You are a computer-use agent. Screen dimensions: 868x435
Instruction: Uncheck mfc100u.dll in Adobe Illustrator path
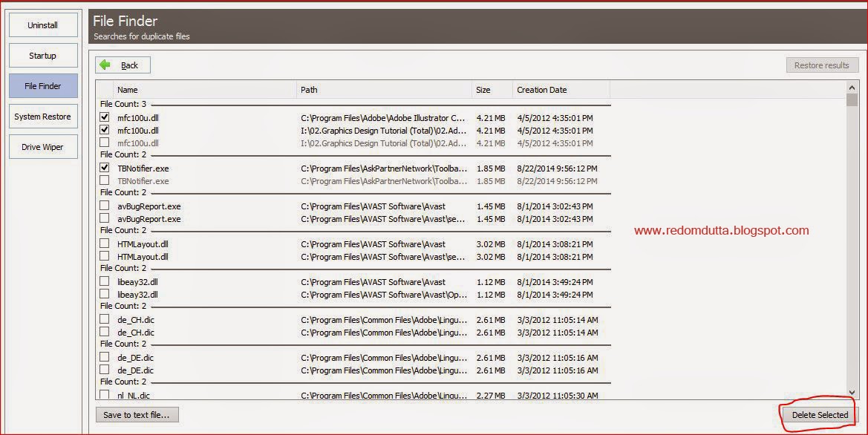pyautogui.click(x=104, y=117)
